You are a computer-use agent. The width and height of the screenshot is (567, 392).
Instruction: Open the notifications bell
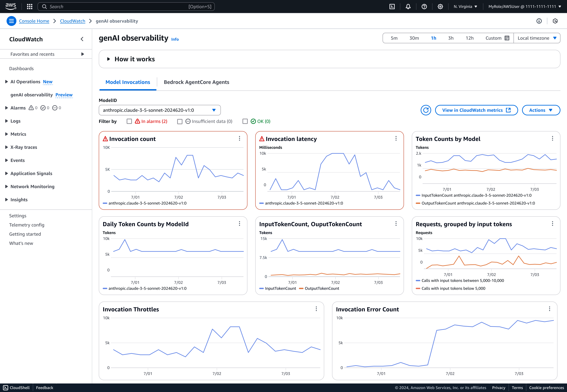[x=408, y=6]
